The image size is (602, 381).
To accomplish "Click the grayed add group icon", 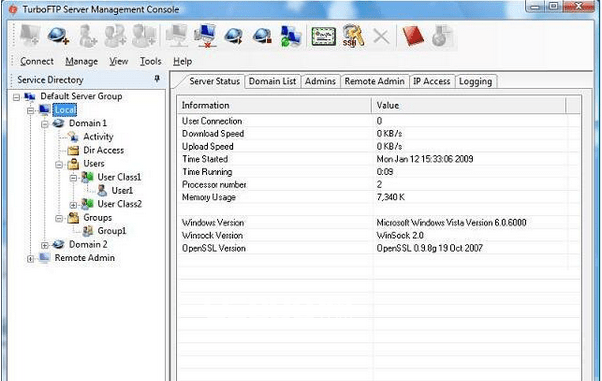I will pyautogui.click(x=144, y=36).
